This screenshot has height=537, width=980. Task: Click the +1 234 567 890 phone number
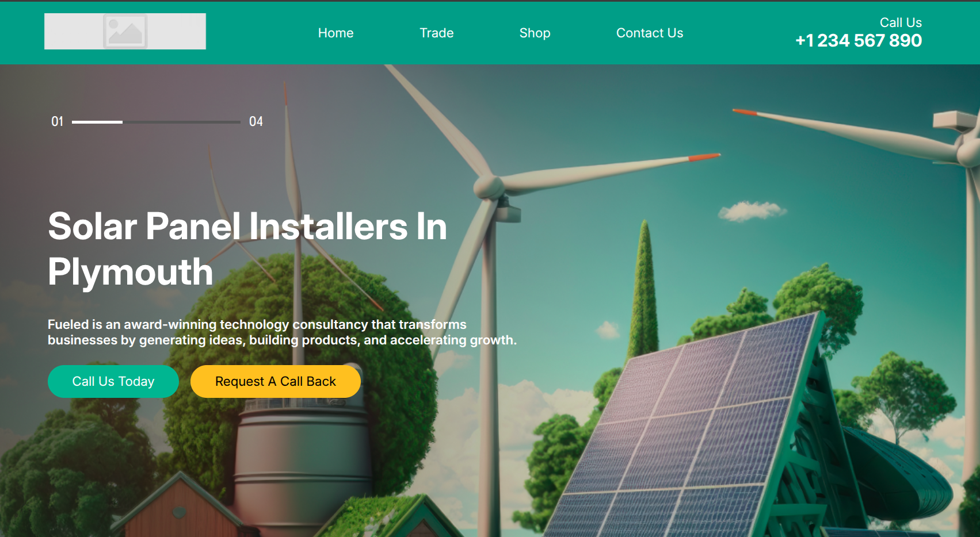point(859,41)
